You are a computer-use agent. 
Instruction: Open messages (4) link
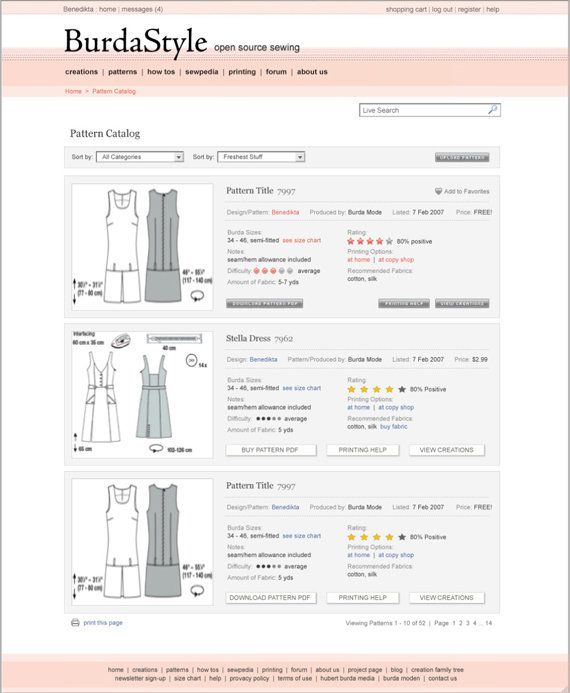(x=142, y=9)
